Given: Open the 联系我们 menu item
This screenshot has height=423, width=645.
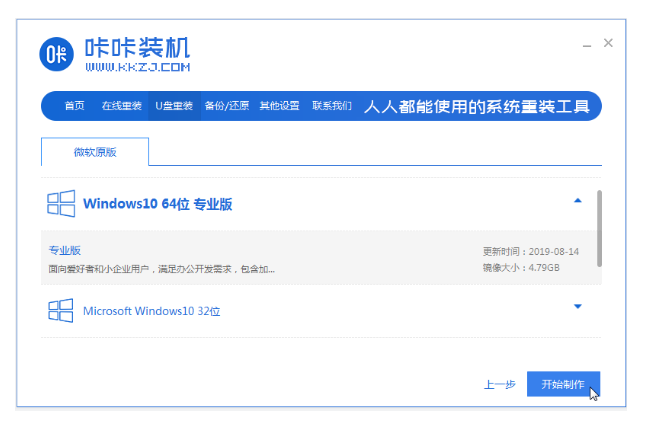Looking at the screenshot, I should pyautogui.click(x=332, y=106).
